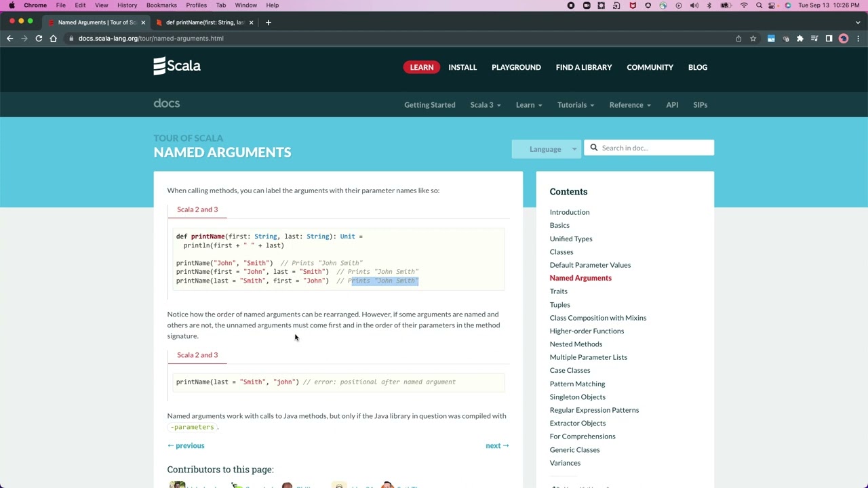Open the Chrome File menu
The image size is (868, 488).
(61, 5)
